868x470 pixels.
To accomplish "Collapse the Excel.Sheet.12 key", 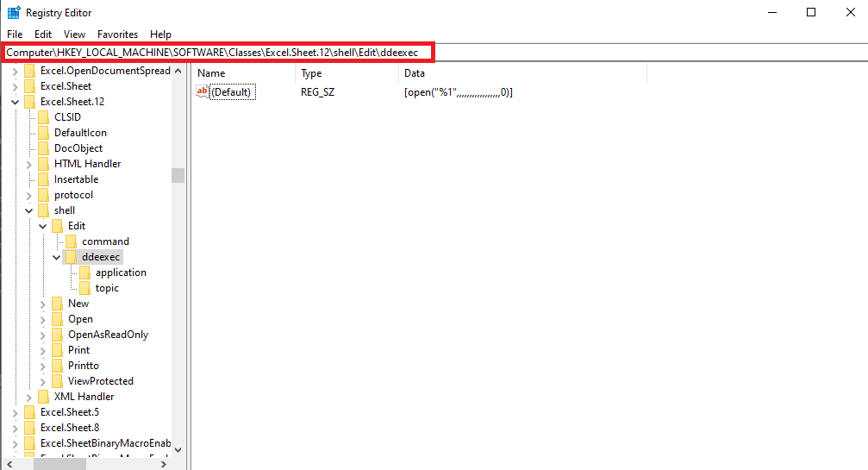I will click(x=15, y=102).
